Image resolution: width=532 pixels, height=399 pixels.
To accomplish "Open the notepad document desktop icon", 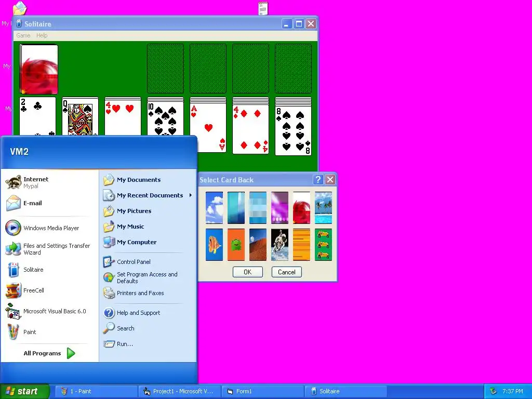I will click(x=263, y=8).
